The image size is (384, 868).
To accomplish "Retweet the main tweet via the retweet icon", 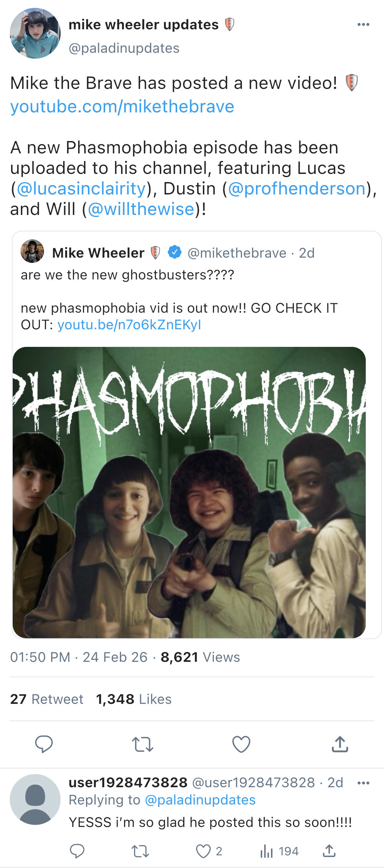I will tap(142, 744).
